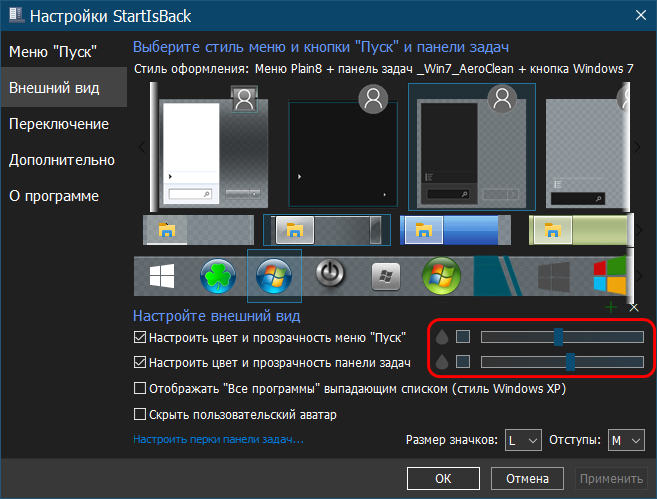The height and width of the screenshot is (499, 657).
Task: Pick the dark gray Windows flag button
Action: pos(554,276)
